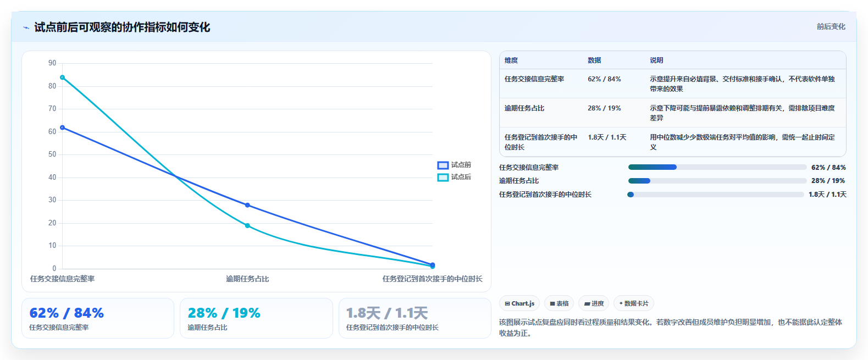Open the 62% / 84% data card
The image size is (868, 360).
(x=98, y=318)
